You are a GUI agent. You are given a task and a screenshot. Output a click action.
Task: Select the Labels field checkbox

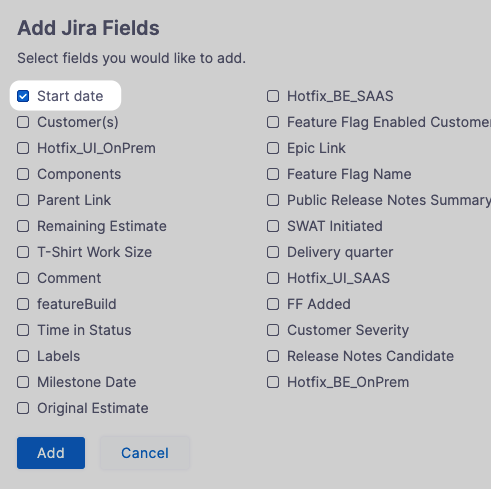click(23, 356)
